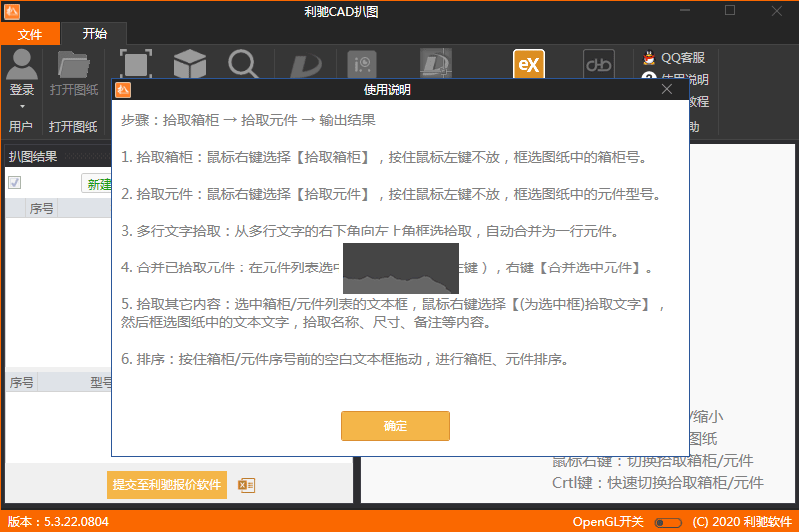Screen dimensions: 799x532
Task: Click the 版本：5.3.22.0804 status text
Action: pyautogui.click(x=58, y=522)
